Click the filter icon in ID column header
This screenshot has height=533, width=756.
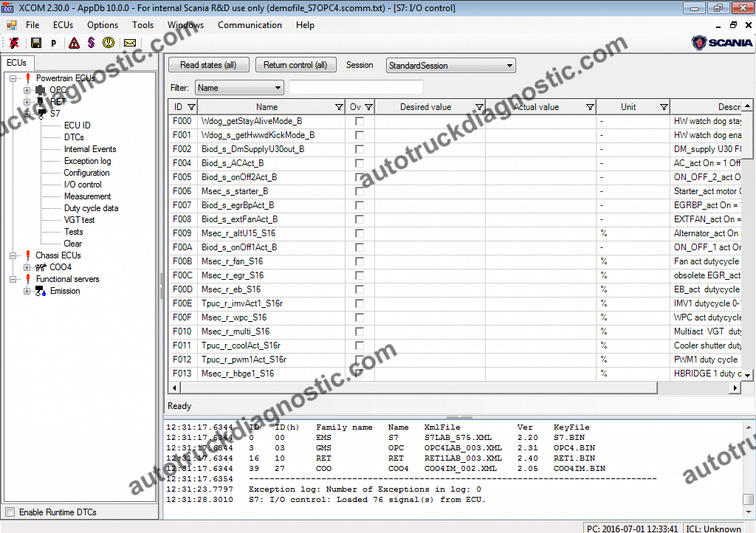[191, 107]
